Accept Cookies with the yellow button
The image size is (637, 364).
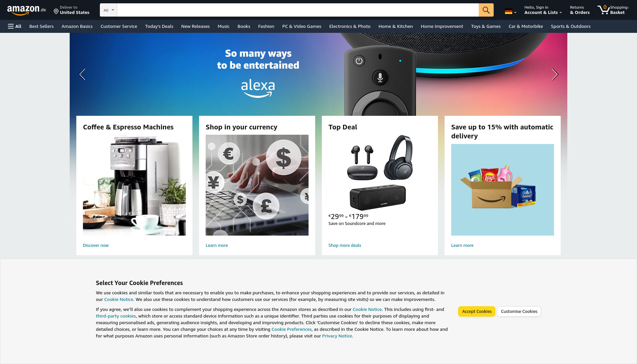tap(477, 311)
